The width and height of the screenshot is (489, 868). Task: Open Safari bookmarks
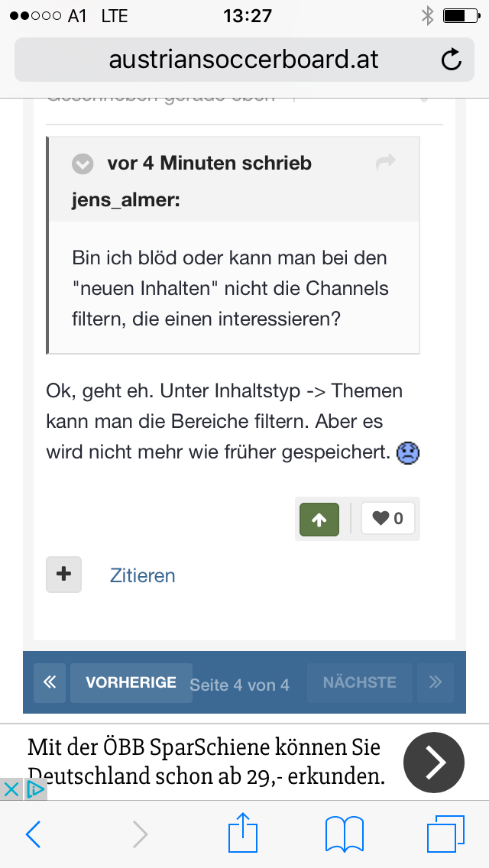344,834
